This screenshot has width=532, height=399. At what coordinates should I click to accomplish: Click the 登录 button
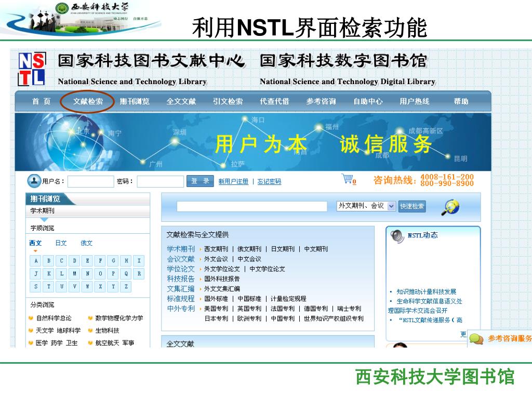coord(200,181)
